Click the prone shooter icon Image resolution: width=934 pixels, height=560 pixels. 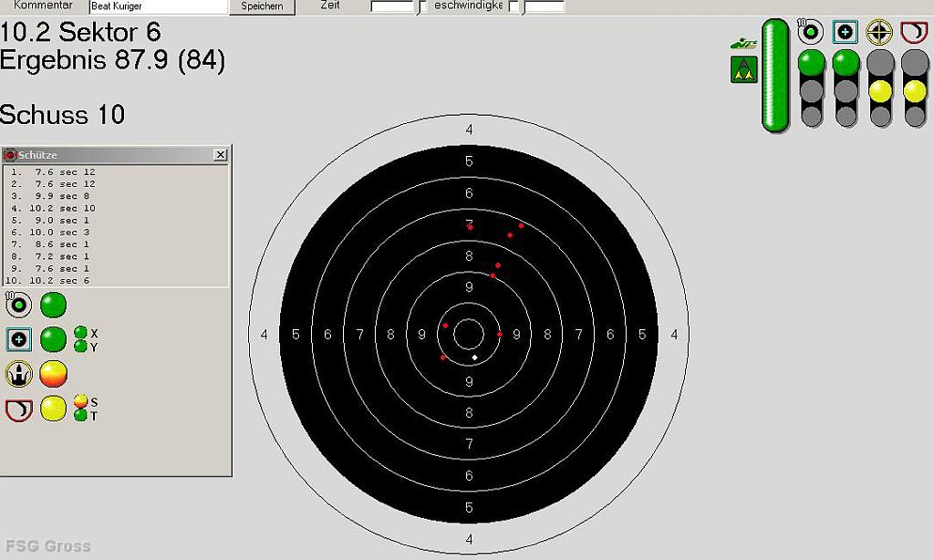point(743,44)
